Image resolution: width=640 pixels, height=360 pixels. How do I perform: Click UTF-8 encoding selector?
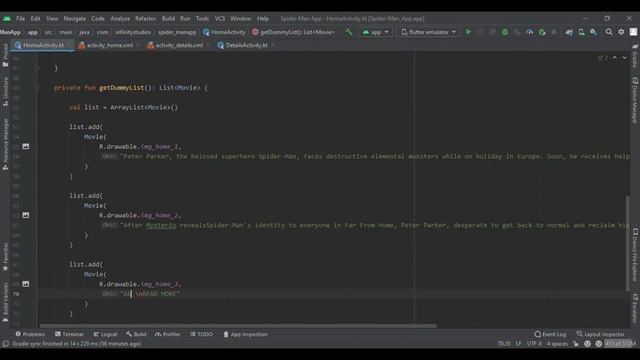click(534, 344)
